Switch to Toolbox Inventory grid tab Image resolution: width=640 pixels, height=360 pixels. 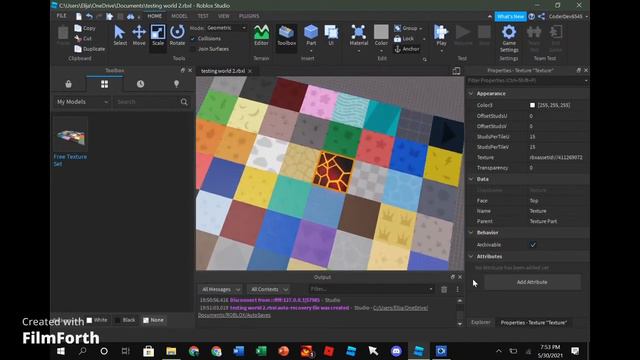[104, 84]
